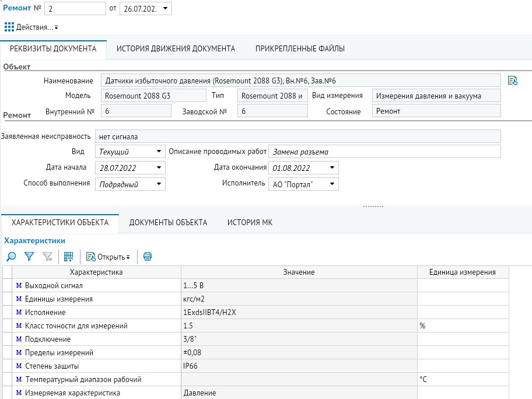The height and width of the screenshot is (399, 532).
Task: Click the Ремонт link label at top
Action: [x=17, y=8]
